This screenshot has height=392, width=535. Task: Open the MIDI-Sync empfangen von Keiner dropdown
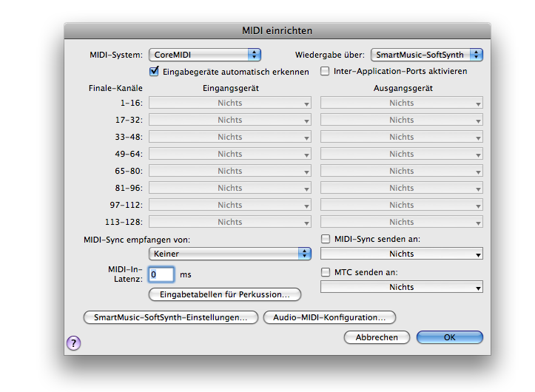230,254
